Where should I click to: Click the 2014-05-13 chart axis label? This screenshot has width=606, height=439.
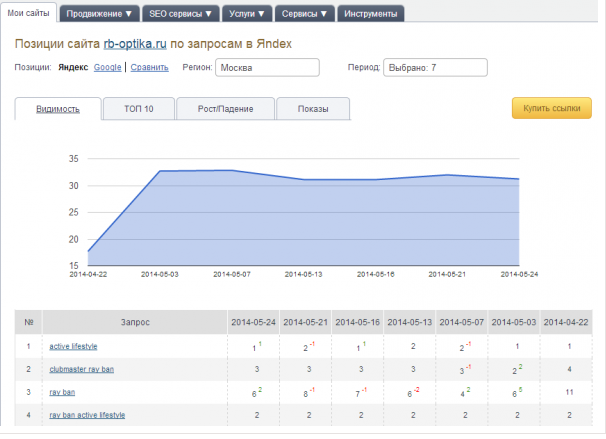303,274
